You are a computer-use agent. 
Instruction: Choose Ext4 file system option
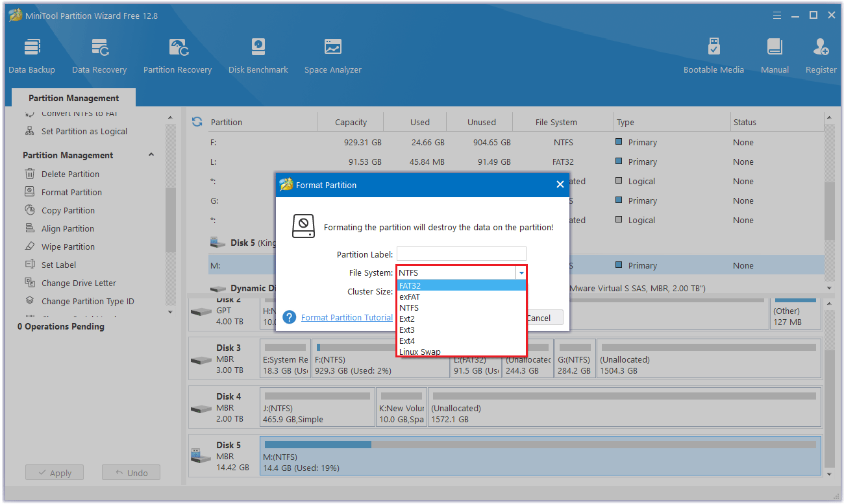click(x=461, y=341)
